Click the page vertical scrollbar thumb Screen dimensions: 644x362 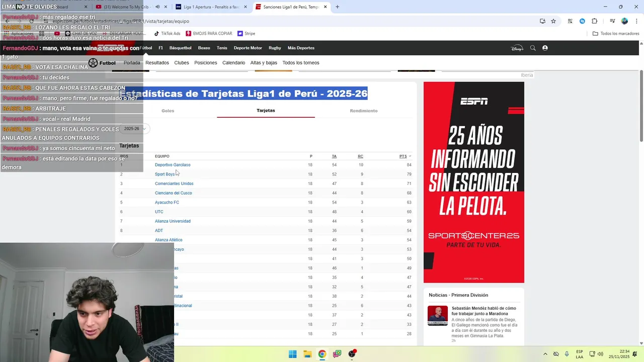(641, 106)
